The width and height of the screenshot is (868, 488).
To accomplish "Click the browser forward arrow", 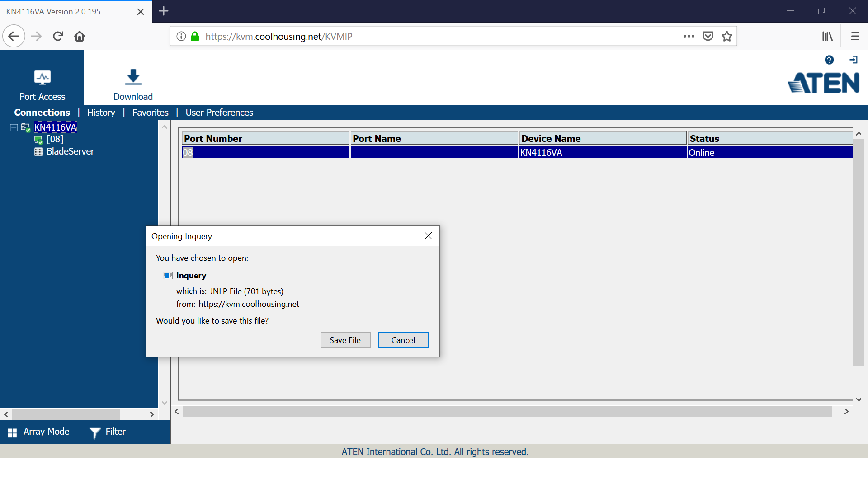I will coord(36,36).
